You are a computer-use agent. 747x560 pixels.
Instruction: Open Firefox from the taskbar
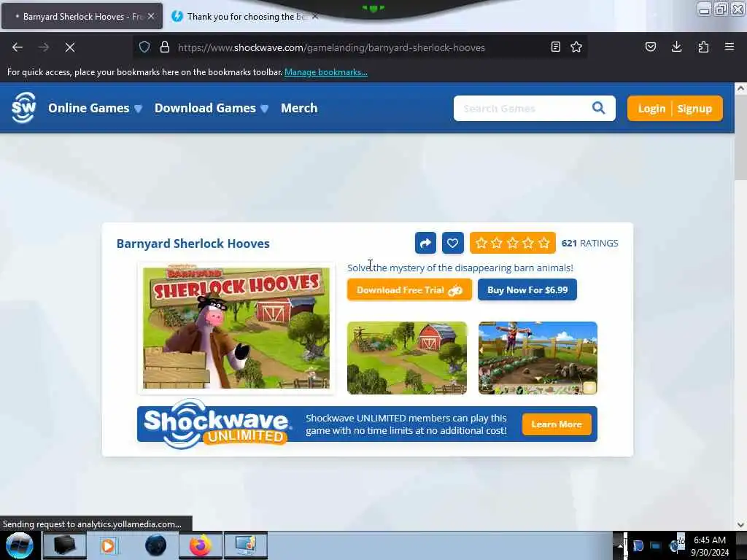(200, 545)
